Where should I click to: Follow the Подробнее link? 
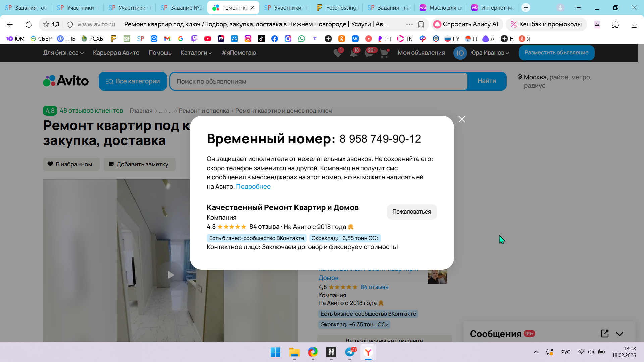(253, 186)
